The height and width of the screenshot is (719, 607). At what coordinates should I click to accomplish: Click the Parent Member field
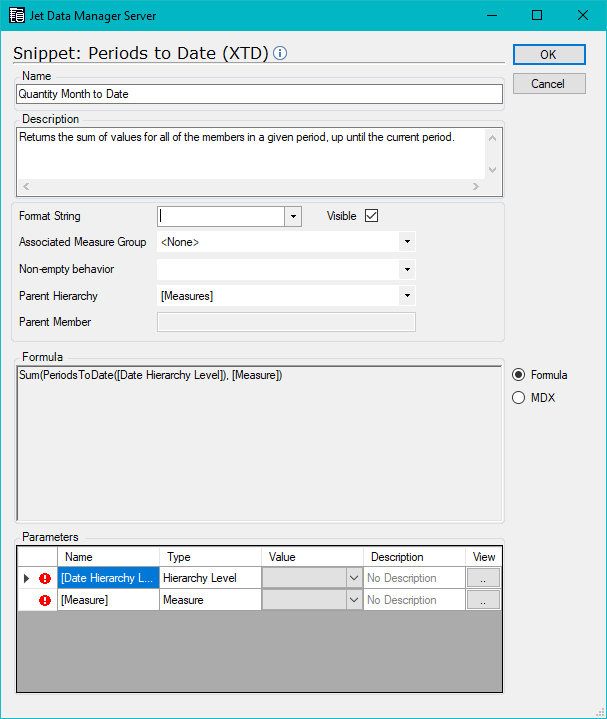pos(286,322)
